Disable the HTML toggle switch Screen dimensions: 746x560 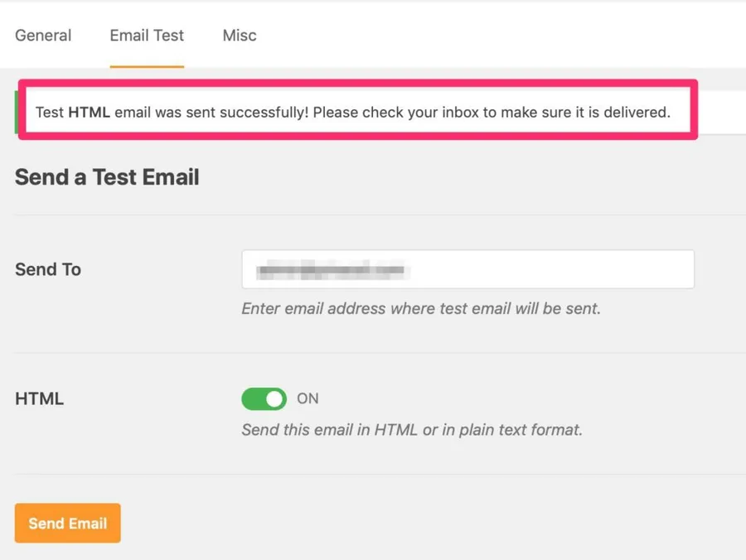[264, 399]
